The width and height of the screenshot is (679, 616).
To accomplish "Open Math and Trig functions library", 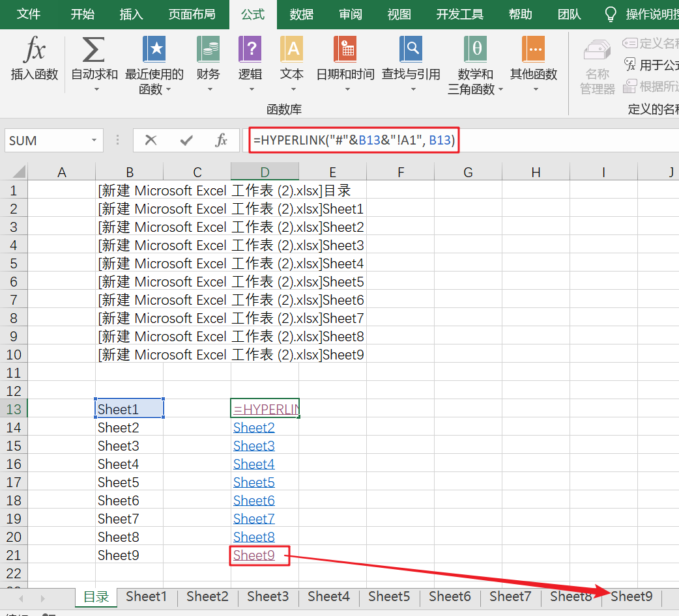I will [x=476, y=65].
